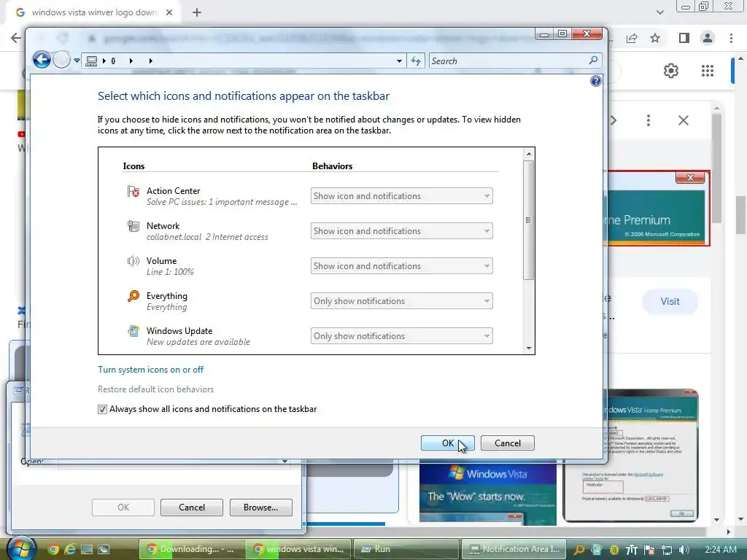Open a new Chrome tab with plus button
The width and height of the screenshot is (747, 560).
(197, 12)
